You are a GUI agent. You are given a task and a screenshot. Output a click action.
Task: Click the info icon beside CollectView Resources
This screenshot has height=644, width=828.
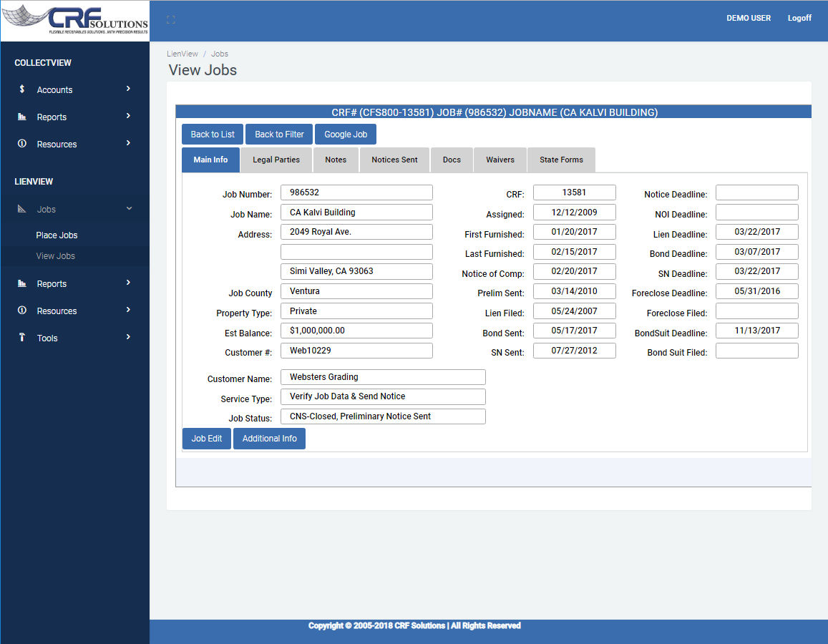point(21,144)
